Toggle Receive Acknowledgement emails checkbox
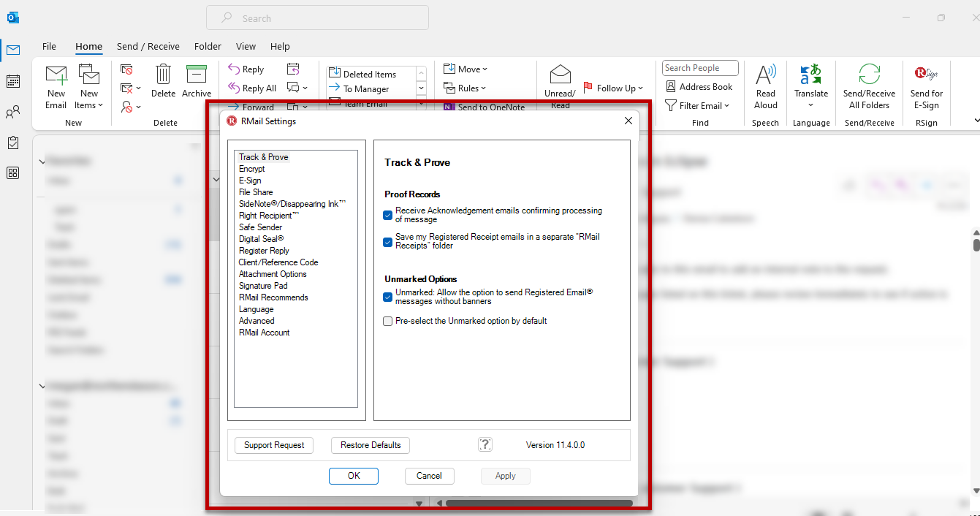This screenshot has height=516, width=980. [388, 215]
